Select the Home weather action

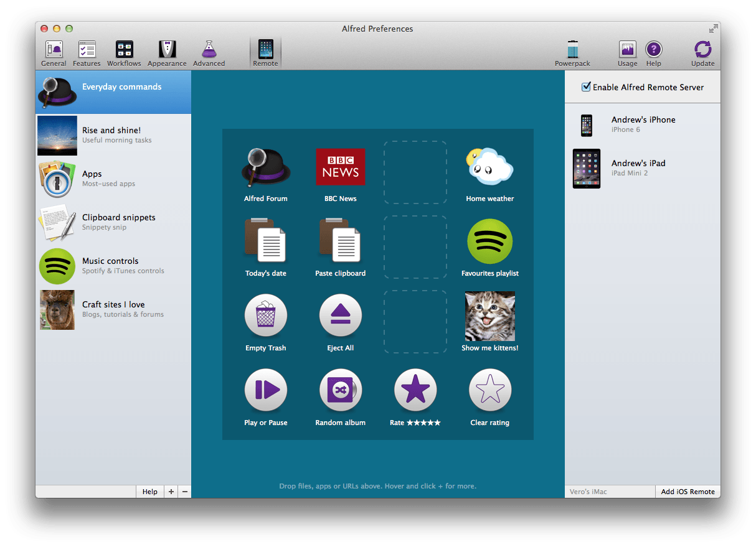(x=490, y=167)
